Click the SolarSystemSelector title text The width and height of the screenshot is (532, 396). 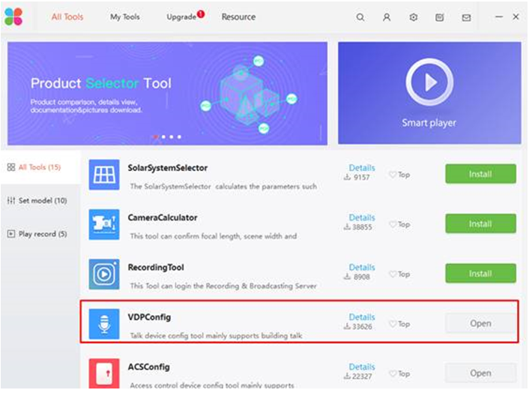(168, 168)
